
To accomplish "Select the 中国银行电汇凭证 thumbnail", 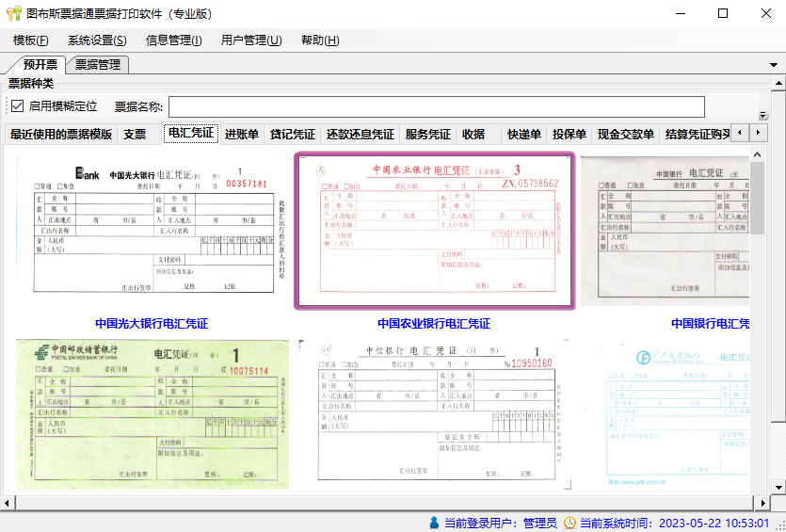I will 666,231.
